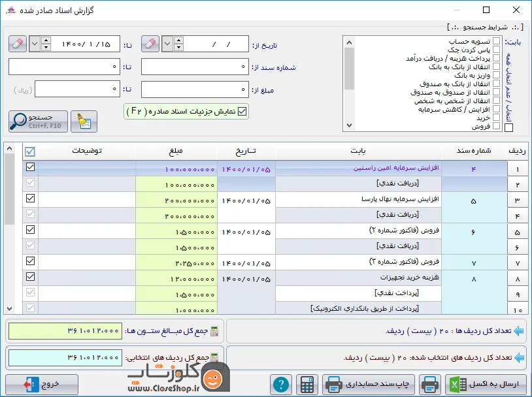Click the مبلغ column header

[176, 151]
